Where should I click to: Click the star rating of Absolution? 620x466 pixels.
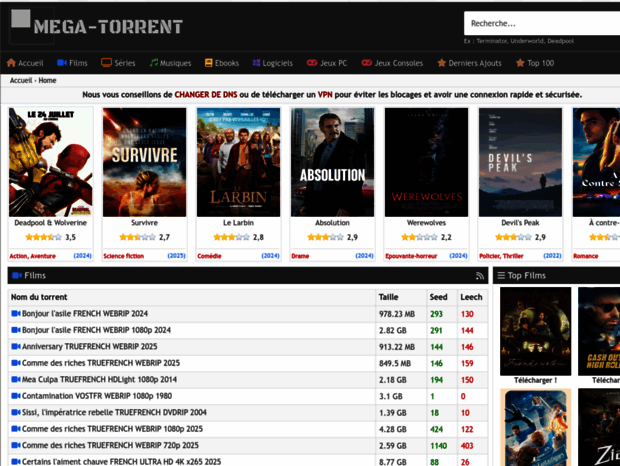[325, 237]
